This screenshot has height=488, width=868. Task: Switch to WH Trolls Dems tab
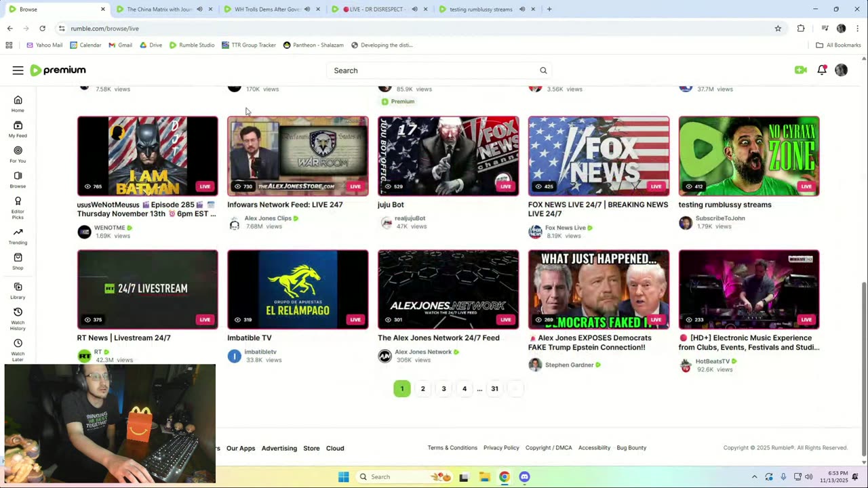pos(268,9)
